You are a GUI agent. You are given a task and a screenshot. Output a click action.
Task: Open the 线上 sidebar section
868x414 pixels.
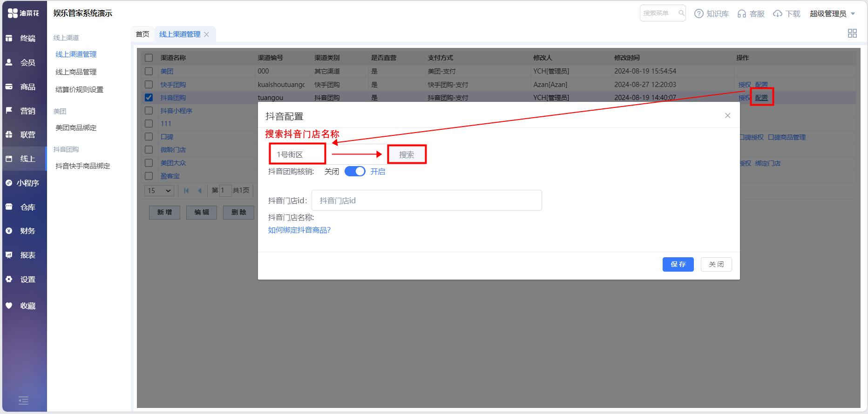coord(23,159)
